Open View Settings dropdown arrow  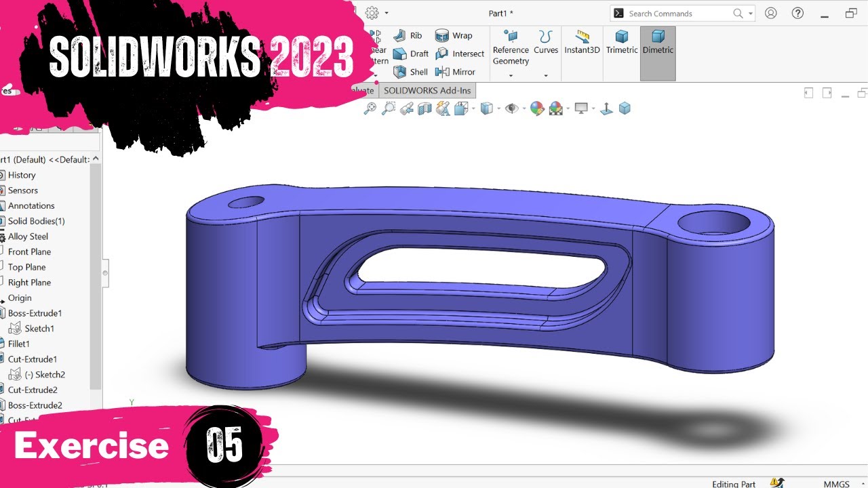pyautogui.click(x=593, y=108)
